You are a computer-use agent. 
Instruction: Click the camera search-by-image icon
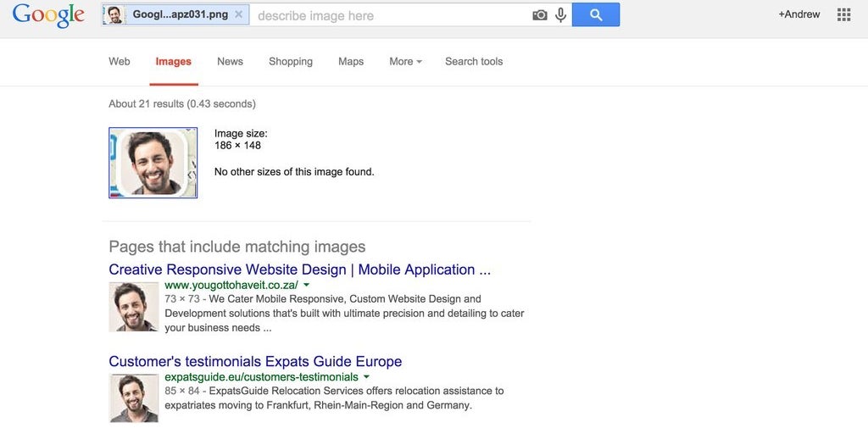click(x=540, y=15)
